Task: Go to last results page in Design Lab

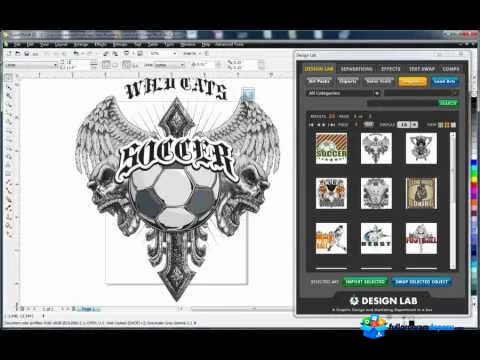Action: 332,125
